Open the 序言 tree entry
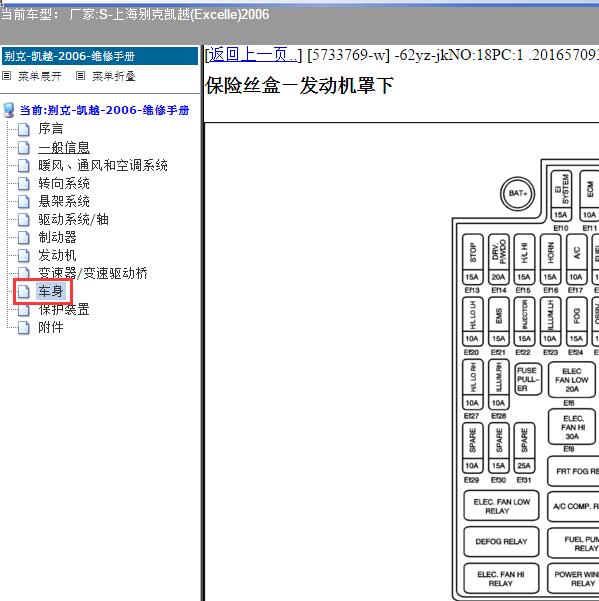Screen dimensions: 599x601 [x=51, y=129]
